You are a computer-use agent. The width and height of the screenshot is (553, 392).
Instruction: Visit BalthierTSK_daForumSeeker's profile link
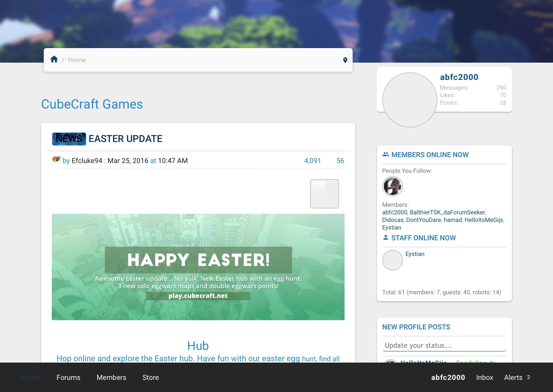click(447, 212)
